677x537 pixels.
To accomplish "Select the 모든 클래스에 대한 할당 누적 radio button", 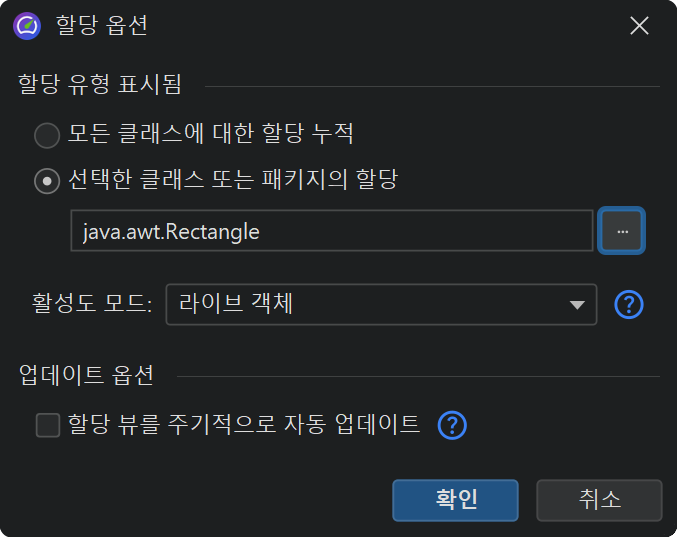I will [x=47, y=134].
